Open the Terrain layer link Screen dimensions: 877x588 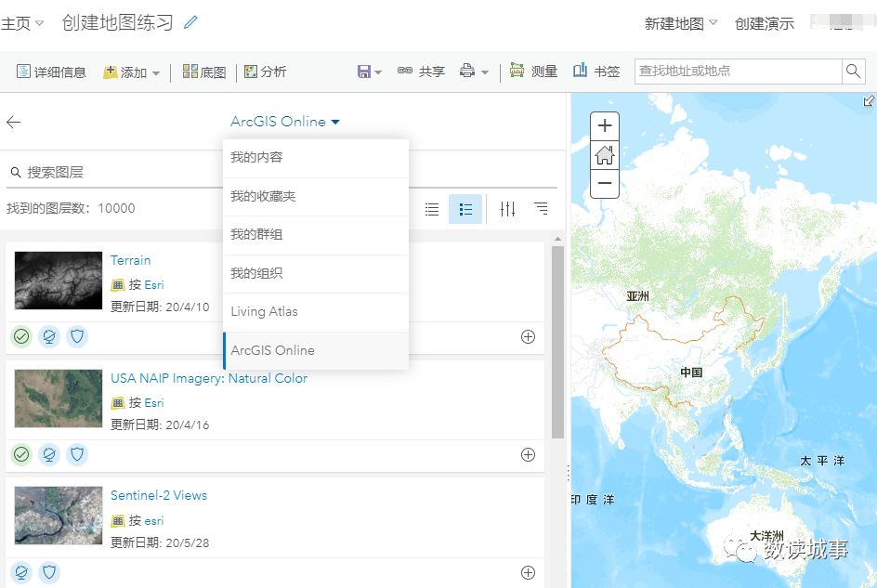[x=130, y=261]
